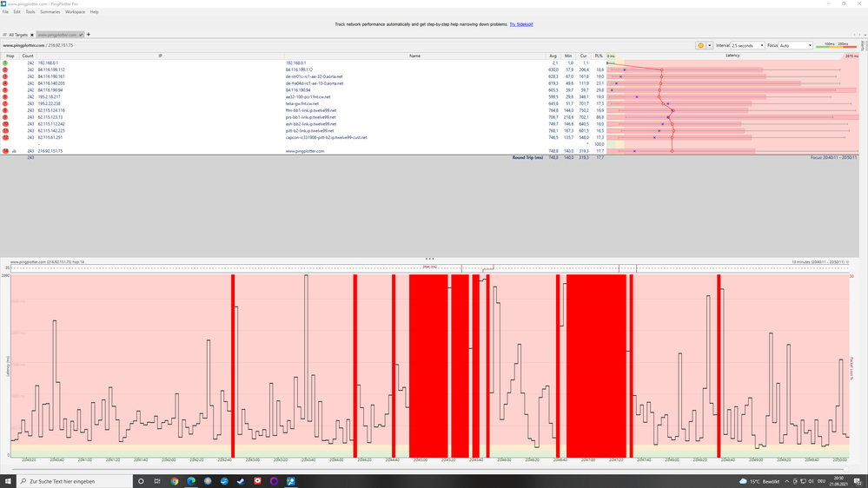
Task: Close the All Targets tab
Action: 31,35
